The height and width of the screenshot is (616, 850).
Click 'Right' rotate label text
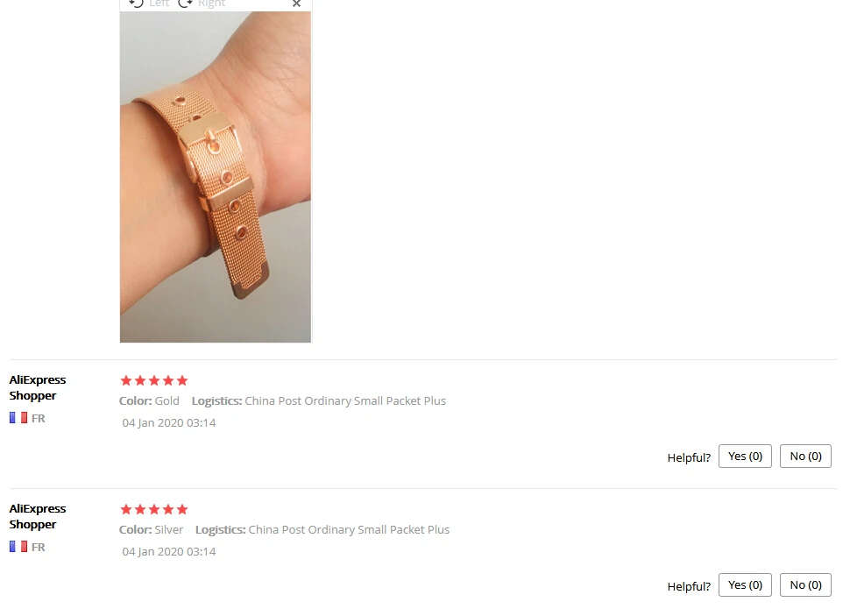(x=211, y=4)
